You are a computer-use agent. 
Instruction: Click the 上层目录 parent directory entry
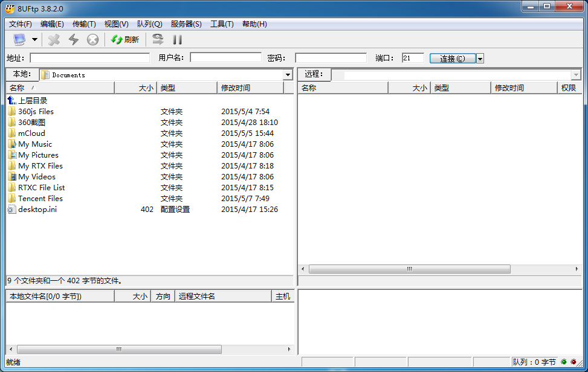(32, 101)
